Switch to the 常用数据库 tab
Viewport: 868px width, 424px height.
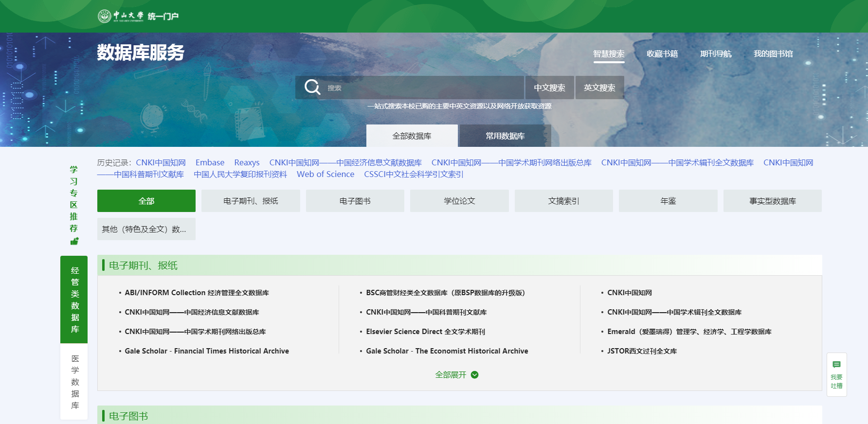click(505, 136)
